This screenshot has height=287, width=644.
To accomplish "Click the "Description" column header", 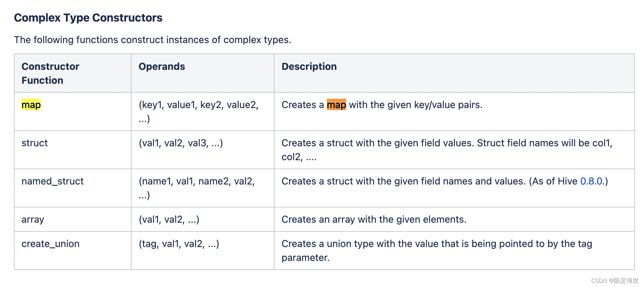I will tap(454, 73).
